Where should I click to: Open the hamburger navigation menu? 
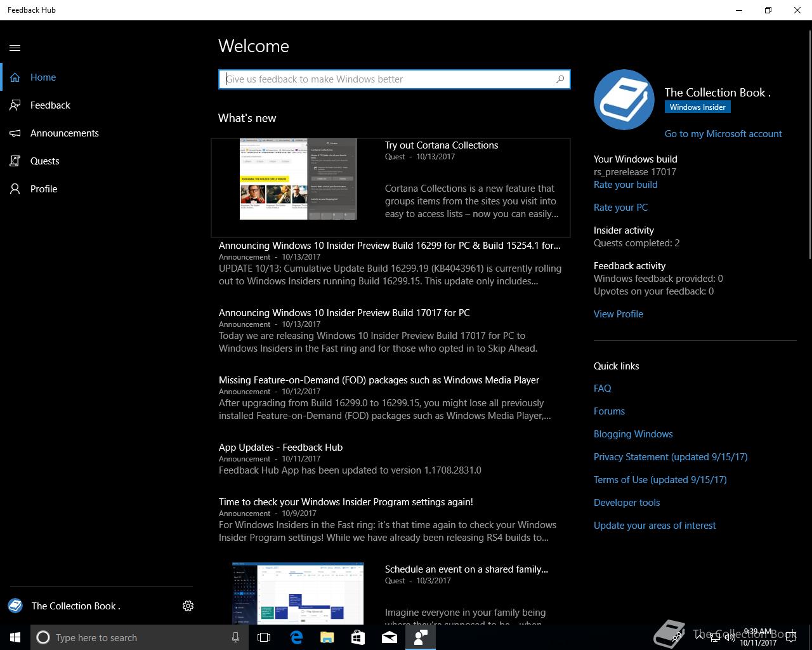coord(15,48)
